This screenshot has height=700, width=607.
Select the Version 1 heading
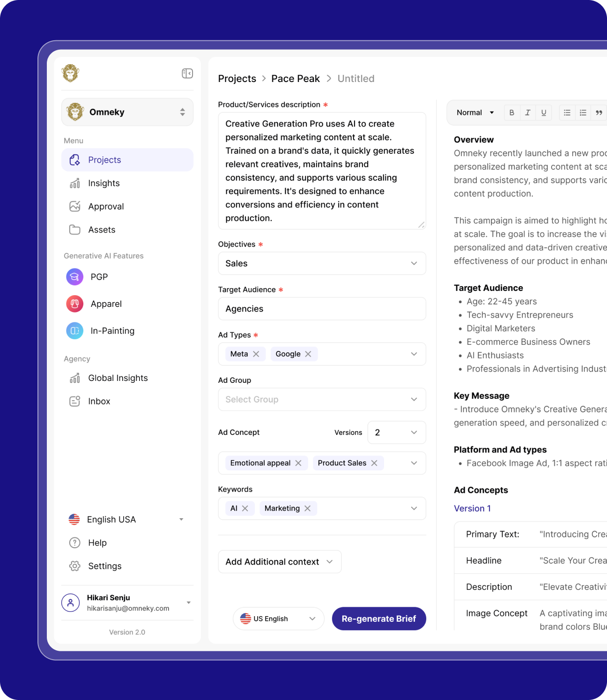pyautogui.click(x=472, y=508)
